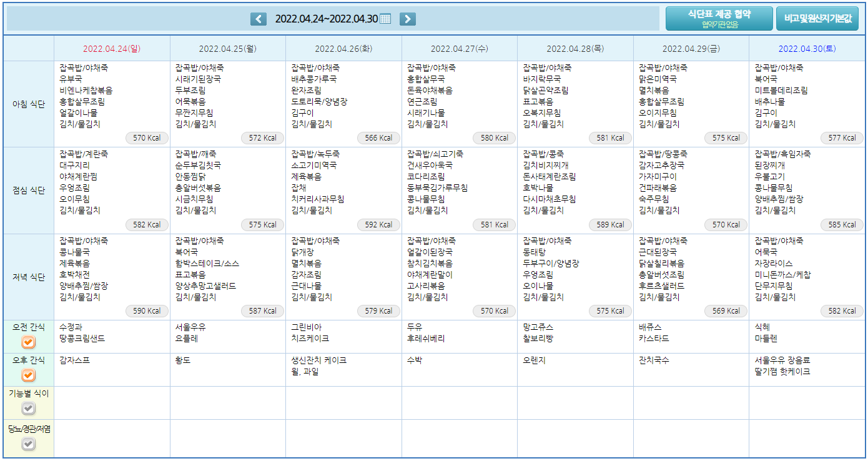Image resolution: width=868 pixels, height=461 pixels.
Task: Click the 579 Kcal badge
Action: pos(379,310)
